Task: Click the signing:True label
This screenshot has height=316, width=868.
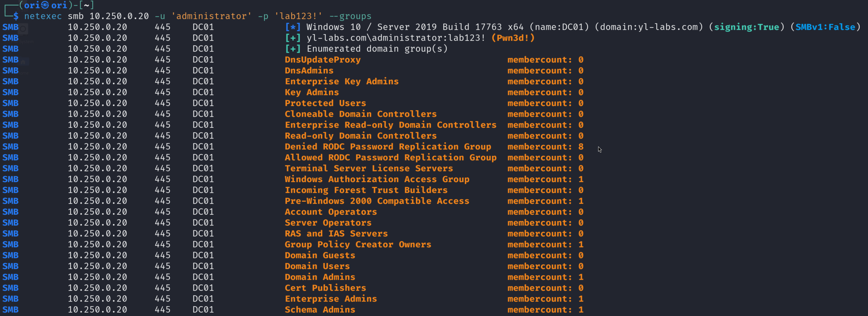Action: pos(746,27)
